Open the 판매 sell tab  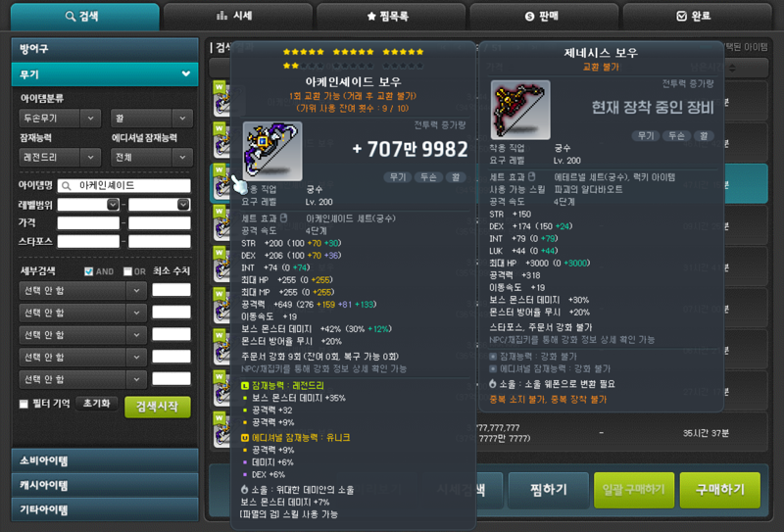(x=544, y=16)
